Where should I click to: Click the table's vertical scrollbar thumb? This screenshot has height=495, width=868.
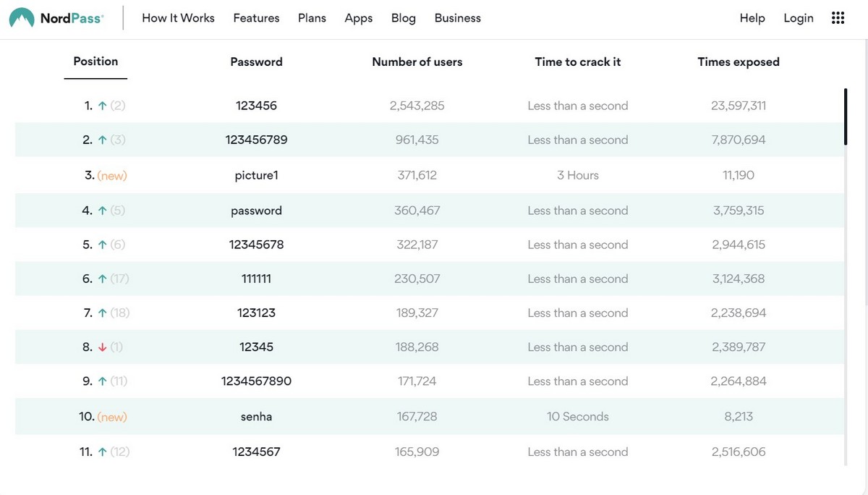845,117
